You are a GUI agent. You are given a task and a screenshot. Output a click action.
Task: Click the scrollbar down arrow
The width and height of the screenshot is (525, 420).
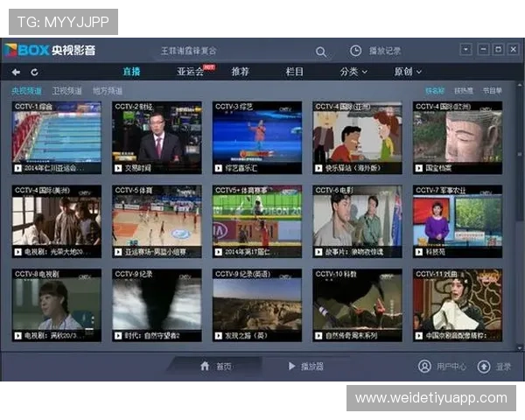520,348
